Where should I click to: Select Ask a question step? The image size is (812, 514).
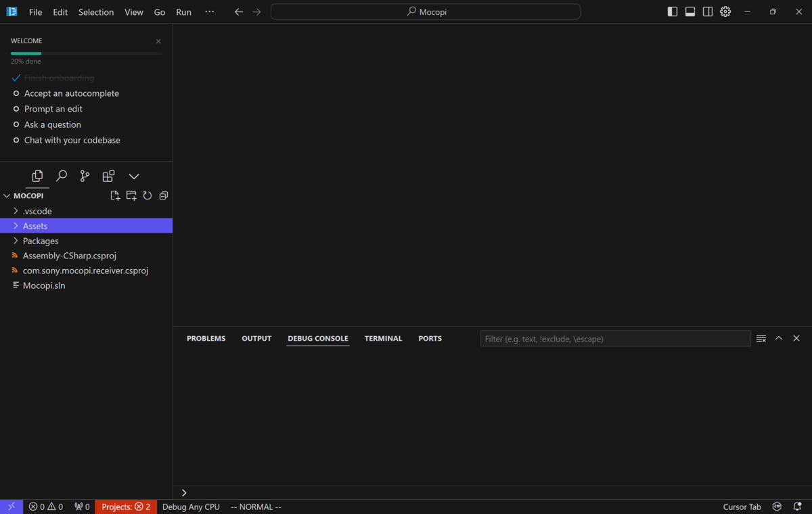pyautogui.click(x=53, y=124)
